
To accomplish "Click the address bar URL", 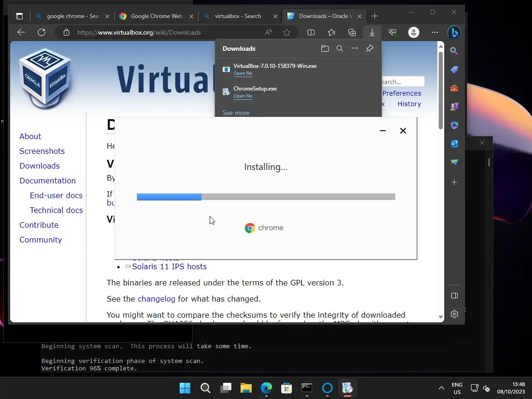I will pyautogui.click(x=139, y=33).
